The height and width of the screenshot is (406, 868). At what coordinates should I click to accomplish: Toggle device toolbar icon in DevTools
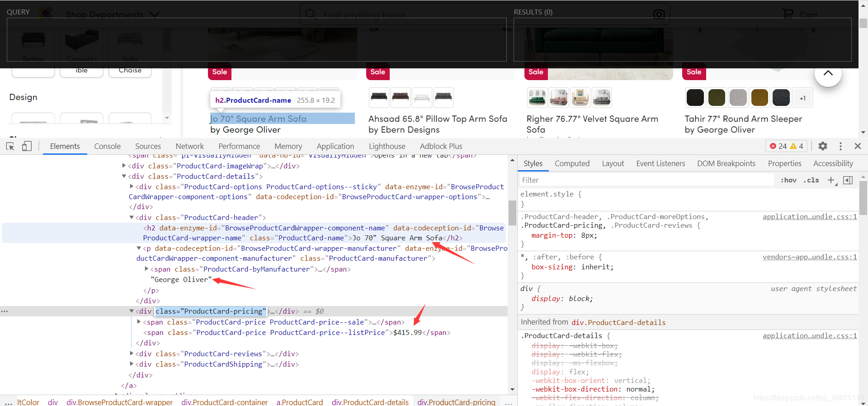point(27,146)
